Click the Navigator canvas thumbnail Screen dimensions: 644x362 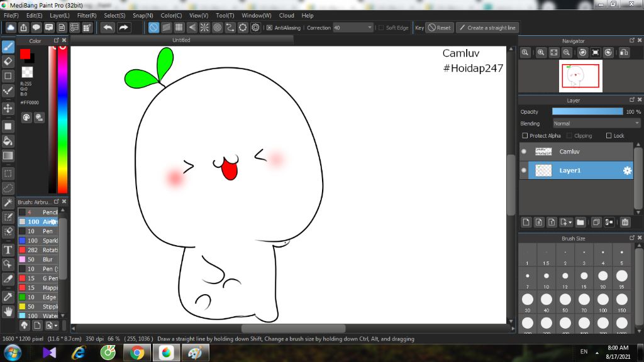coord(580,76)
